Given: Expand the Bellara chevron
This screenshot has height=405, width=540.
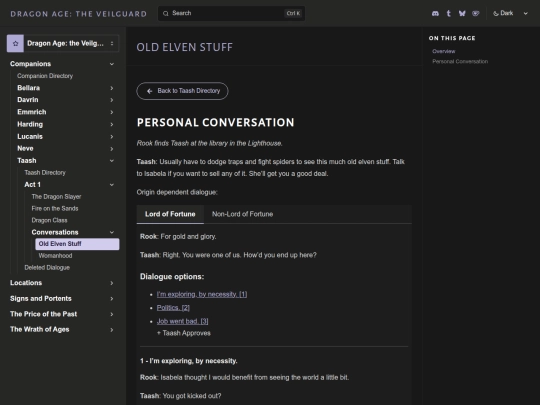Looking at the screenshot, I should coord(112,88).
